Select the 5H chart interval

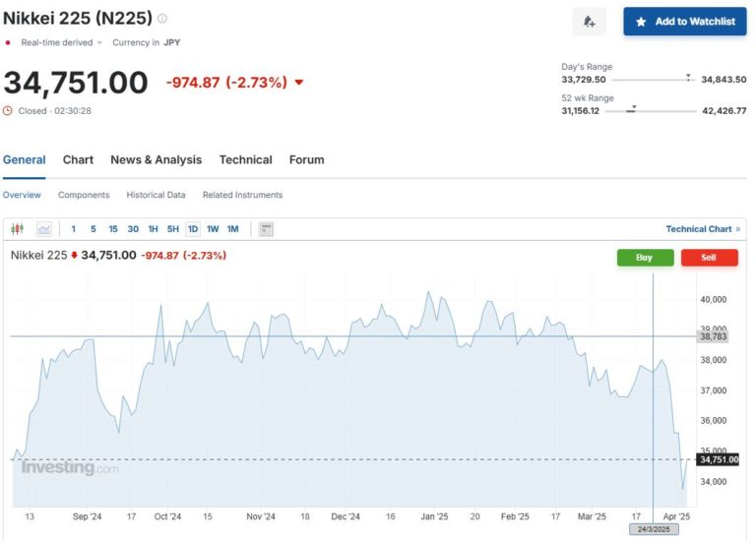tap(173, 229)
